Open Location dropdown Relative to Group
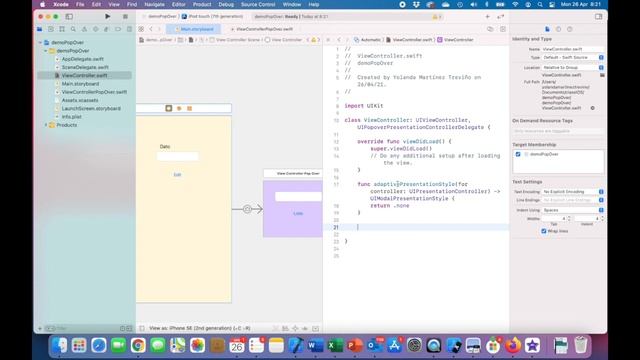The height and width of the screenshot is (360, 640). (573, 67)
